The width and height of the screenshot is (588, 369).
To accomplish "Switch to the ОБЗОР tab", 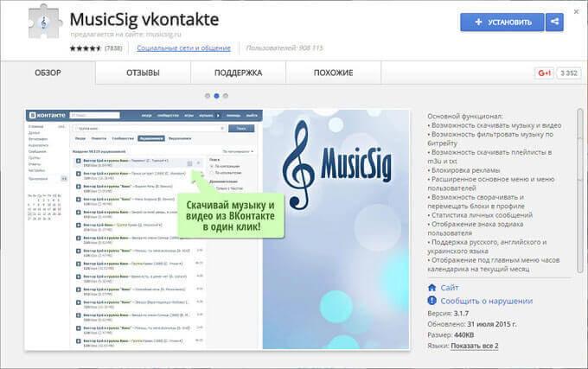I will (48, 73).
